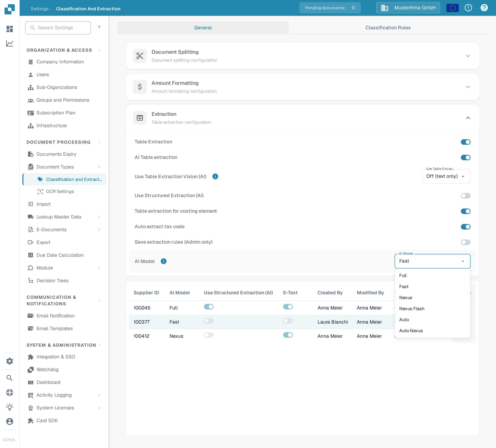Open Musterfirma GmbH organization button
496x448 pixels.
[408, 8]
